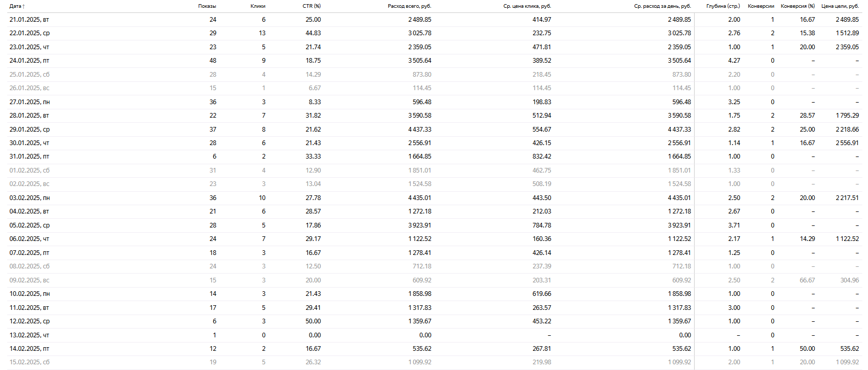Sort by Цена цели, руб. header

[840, 6]
